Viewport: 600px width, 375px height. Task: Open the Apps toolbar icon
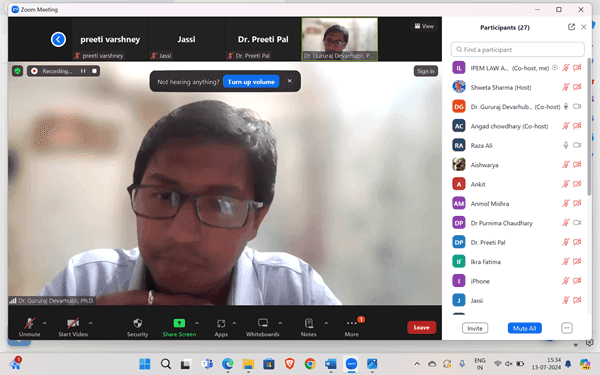(x=221, y=323)
